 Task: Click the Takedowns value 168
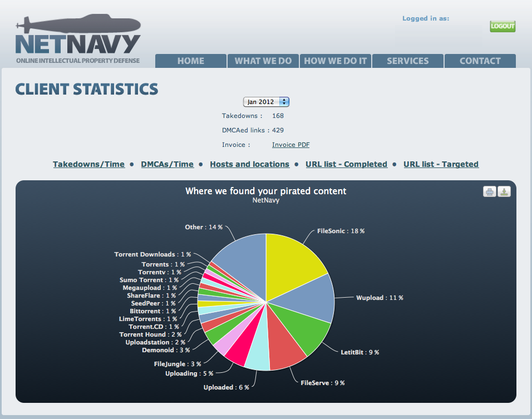tap(278, 116)
